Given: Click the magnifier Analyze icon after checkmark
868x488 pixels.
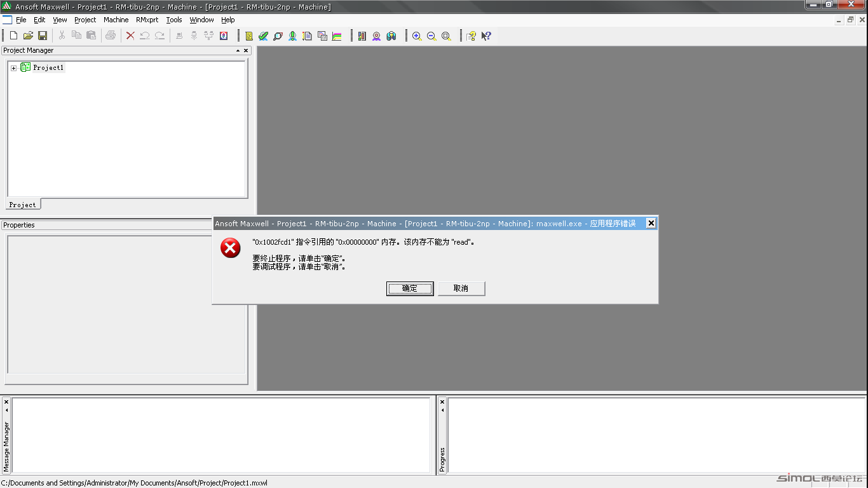Looking at the screenshot, I should point(278,36).
